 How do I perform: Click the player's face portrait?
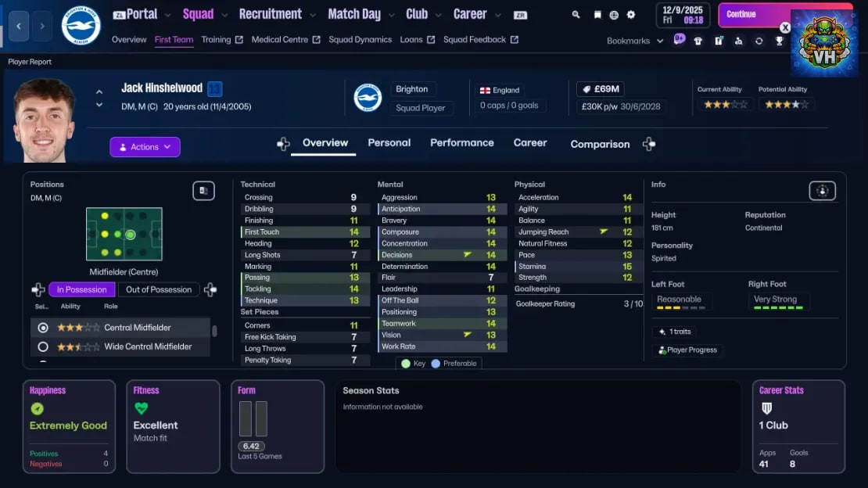coord(44,120)
